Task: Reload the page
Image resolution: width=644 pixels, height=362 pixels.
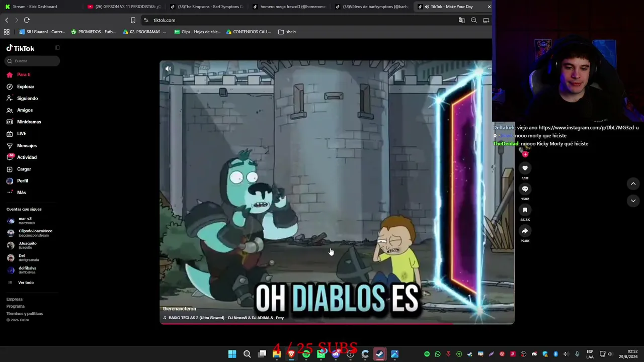Action: pyautogui.click(x=27, y=20)
